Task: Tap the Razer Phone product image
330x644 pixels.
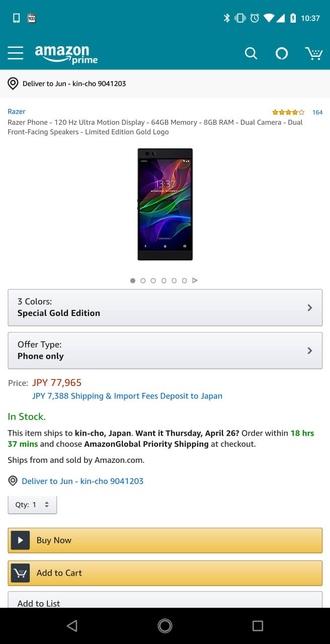Action: (x=165, y=204)
